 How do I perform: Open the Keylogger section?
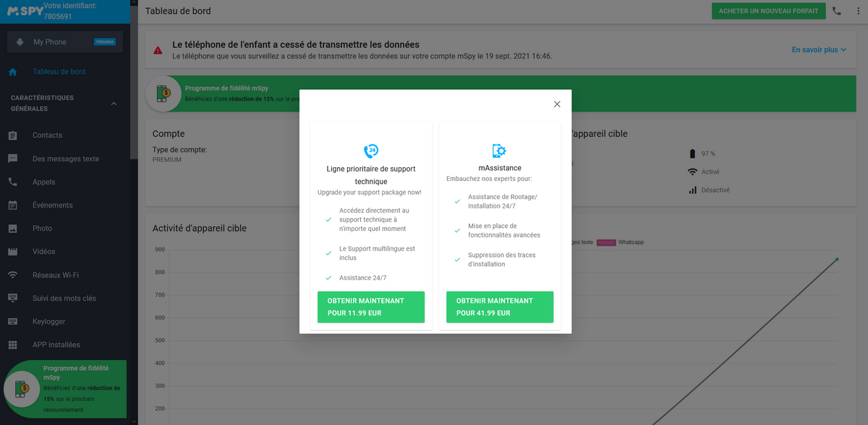49,321
